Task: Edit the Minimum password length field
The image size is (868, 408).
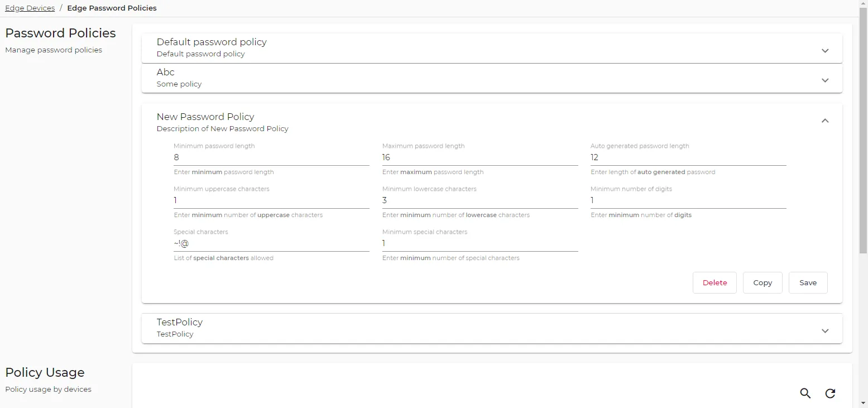Action: coord(271,157)
